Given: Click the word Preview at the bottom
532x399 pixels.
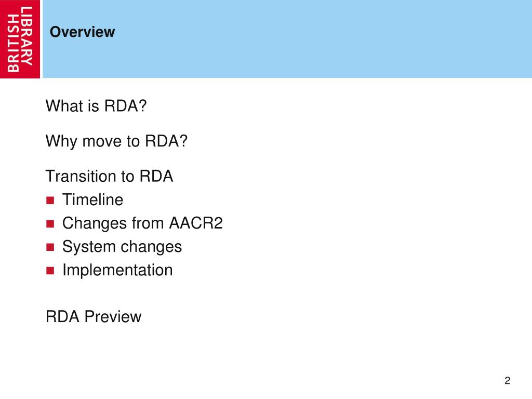Looking at the screenshot, I should coord(113,316).
